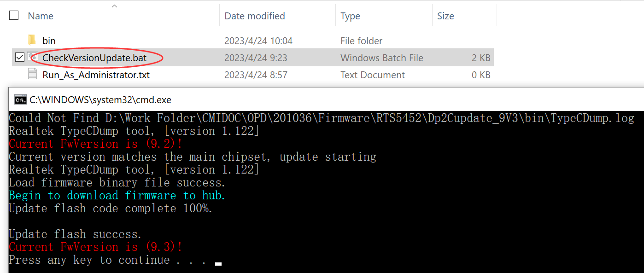
Task: Click the bin folder's 10:04 modified date
Action: 258,41
